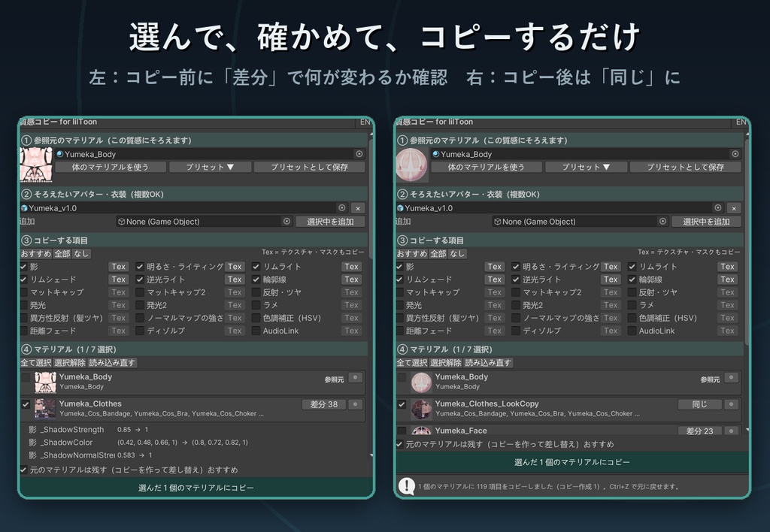The width and height of the screenshot is (770, 532).
Task: Toggle 元のマテリアルは残す checkbox in right window
Action: (399, 444)
